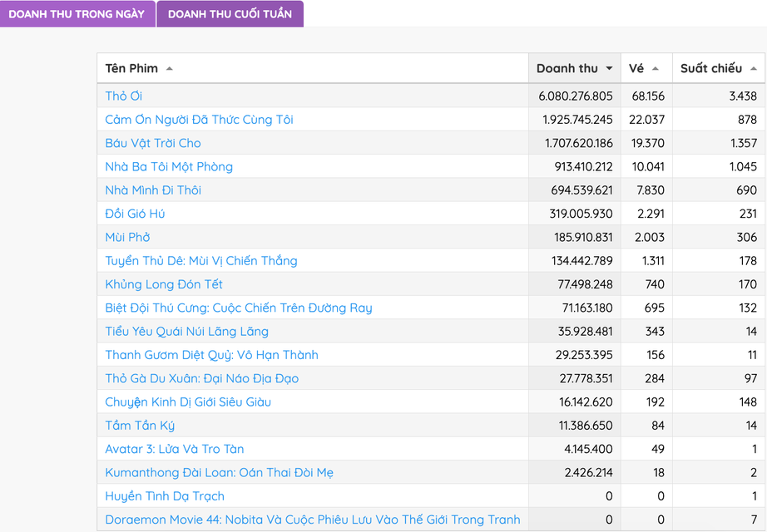The height and width of the screenshot is (532, 767).
Task: Click sort arrow beside Vé header
Action: (x=656, y=69)
